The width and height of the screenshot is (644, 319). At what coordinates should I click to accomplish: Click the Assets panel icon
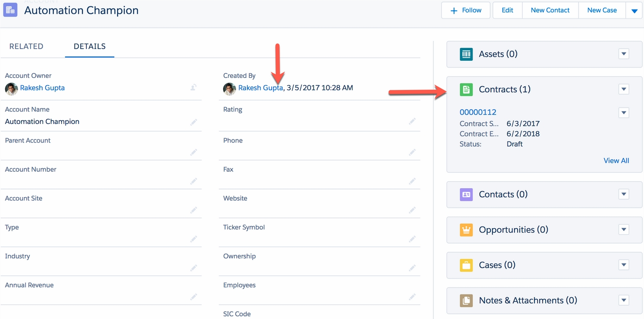pos(466,54)
